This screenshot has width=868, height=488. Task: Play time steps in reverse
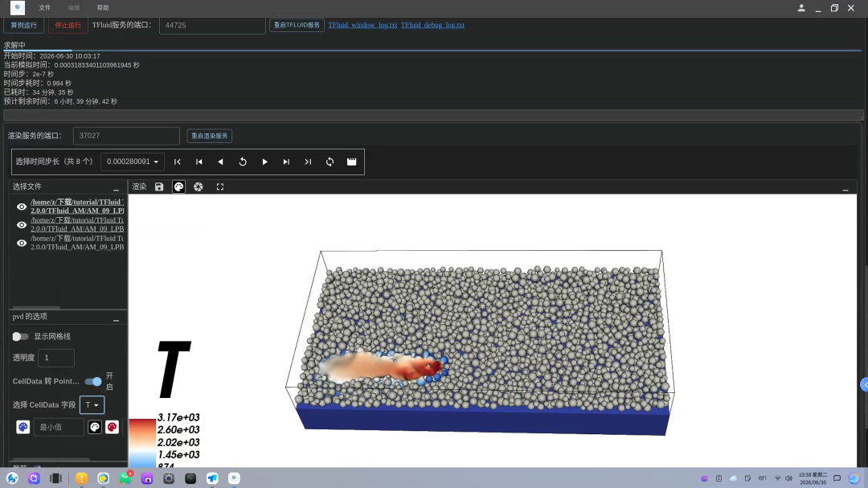[x=220, y=162]
